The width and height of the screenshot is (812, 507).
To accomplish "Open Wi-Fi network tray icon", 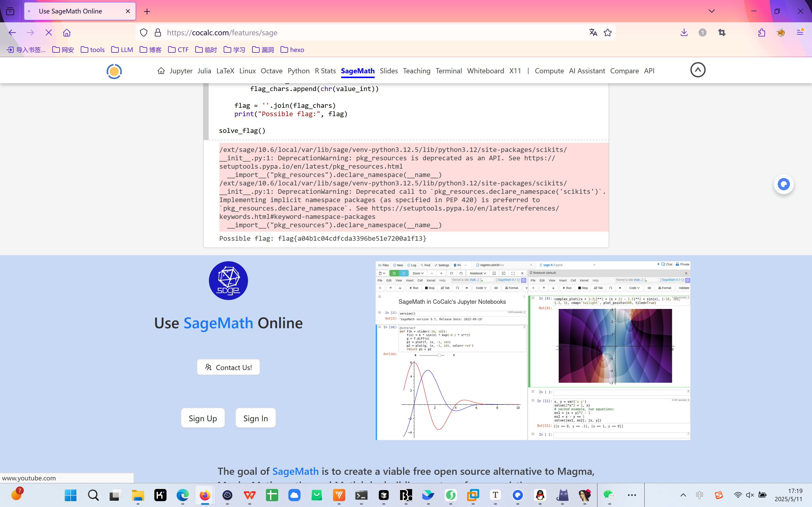I will (738, 495).
